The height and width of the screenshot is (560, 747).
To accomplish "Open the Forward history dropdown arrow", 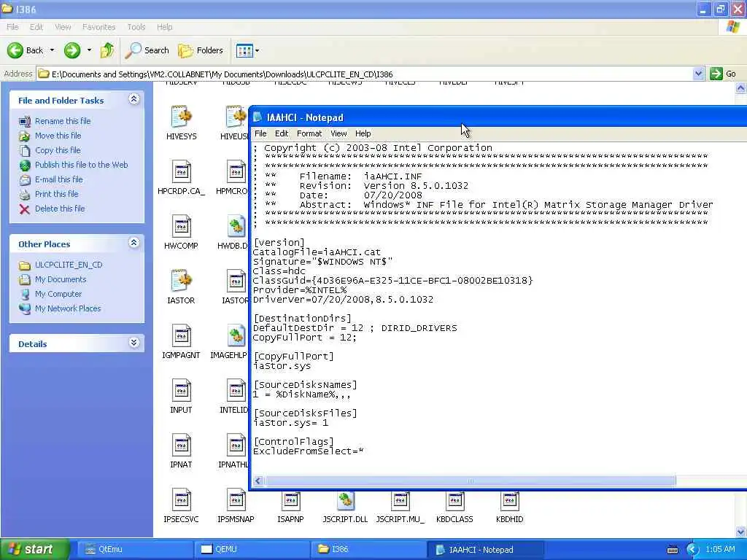I will coord(89,50).
